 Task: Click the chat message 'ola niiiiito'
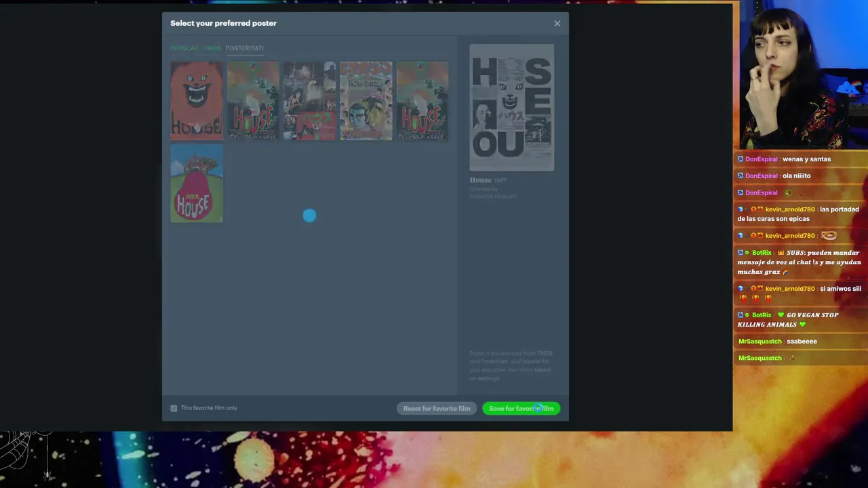tap(797, 176)
